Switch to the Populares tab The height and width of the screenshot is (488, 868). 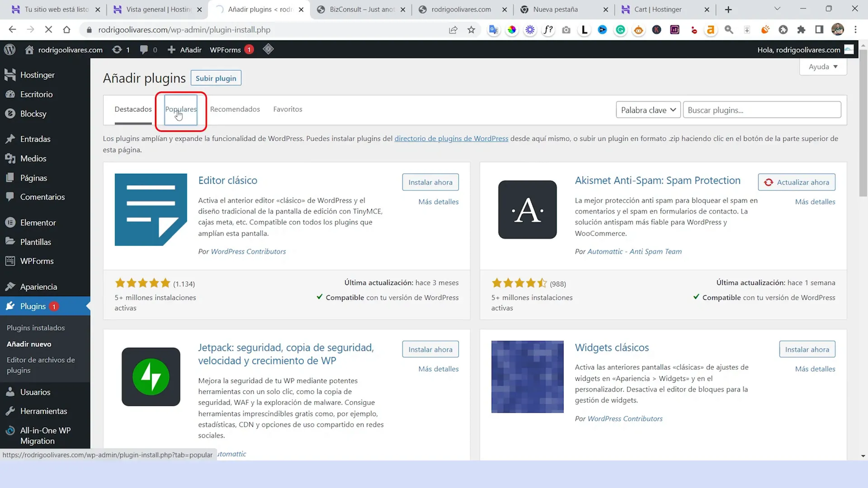(181, 109)
